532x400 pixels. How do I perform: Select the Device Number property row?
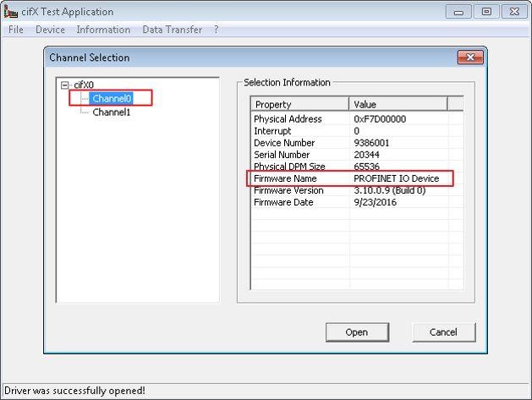(x=357, y=143)
